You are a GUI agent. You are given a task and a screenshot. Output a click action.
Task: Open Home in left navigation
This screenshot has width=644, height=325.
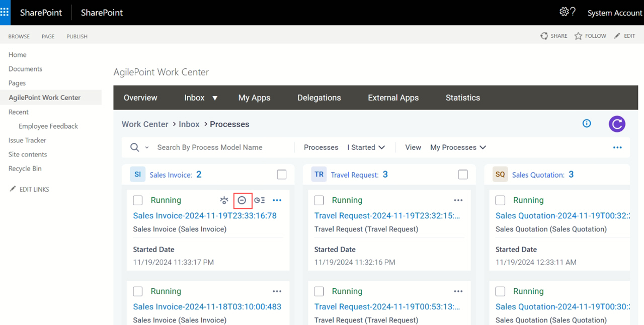pyautogui.click(x=18, y=55)
